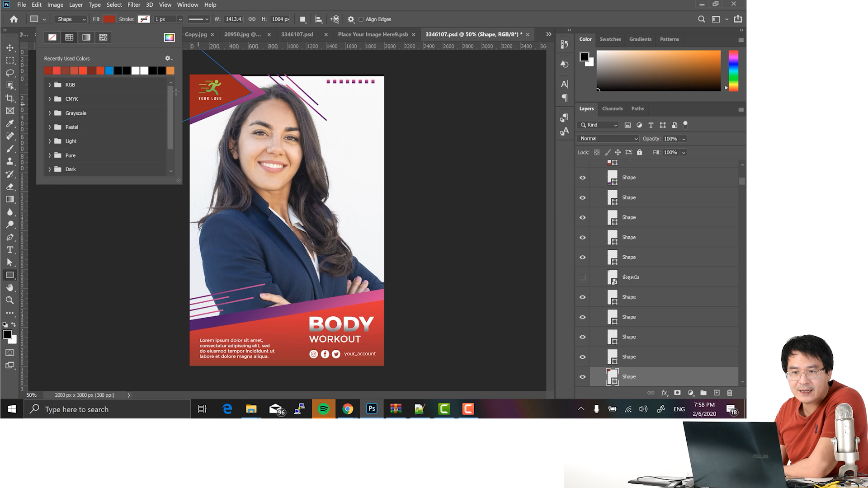
Task: Open the Share button
Action: click(x=738, y=19)
